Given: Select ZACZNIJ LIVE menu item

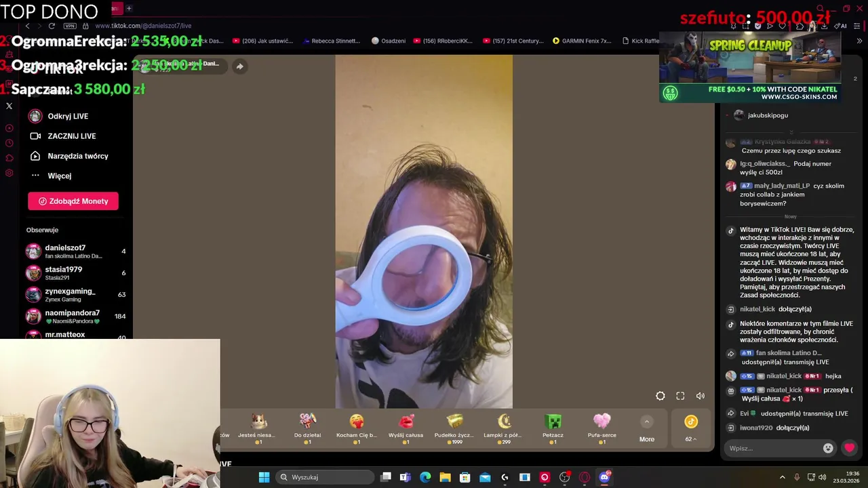Looking at the screenshot, I should point(71,136).
